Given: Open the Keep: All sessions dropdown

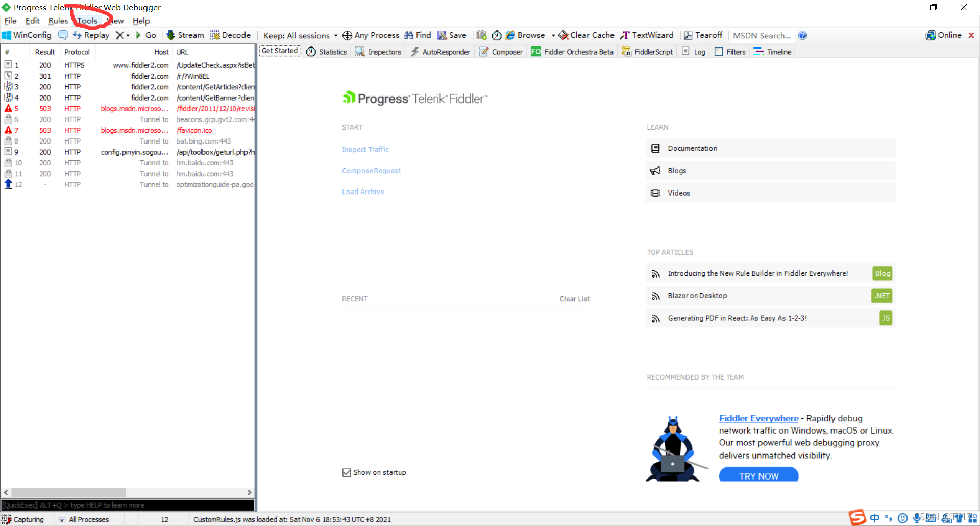Looking at the screenshot, I should pos(300,35).
